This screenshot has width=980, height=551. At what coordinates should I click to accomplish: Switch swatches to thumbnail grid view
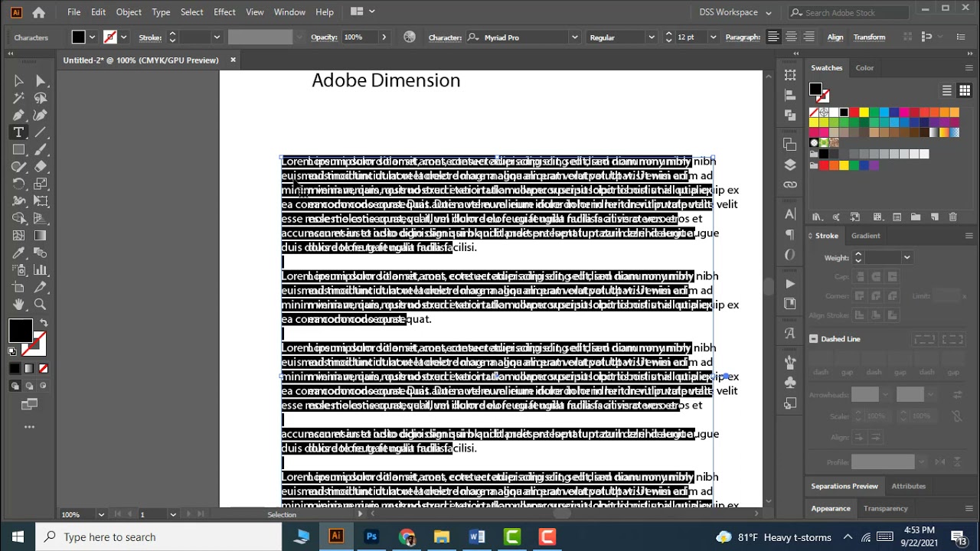click(x=965, y=90)
